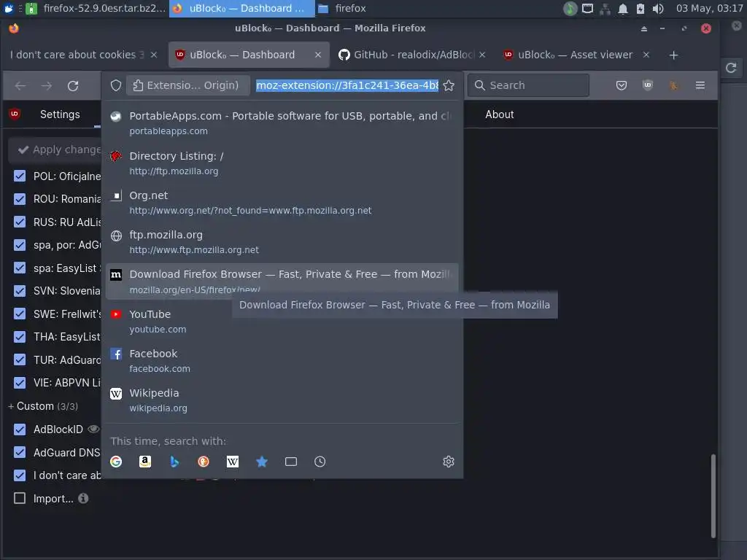Click Apply changes button
Image resolution: width=747 pixels, height=560 pixels.
click(55, 149)
